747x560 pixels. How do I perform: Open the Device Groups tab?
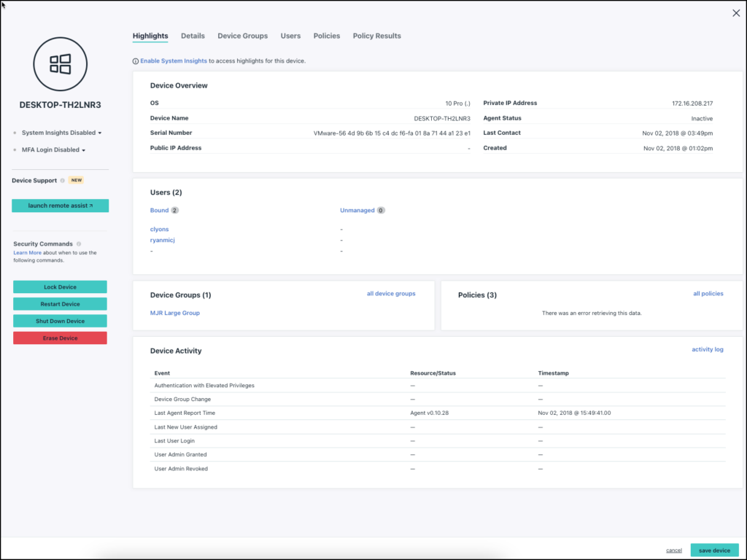point(242,36)
